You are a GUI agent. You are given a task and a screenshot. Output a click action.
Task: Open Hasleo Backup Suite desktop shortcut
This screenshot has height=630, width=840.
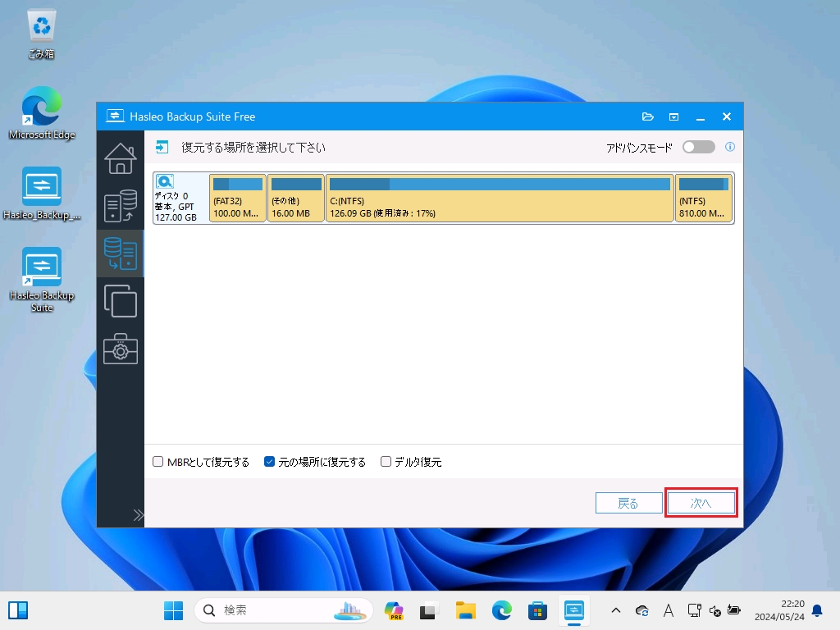tap(42, 280)
